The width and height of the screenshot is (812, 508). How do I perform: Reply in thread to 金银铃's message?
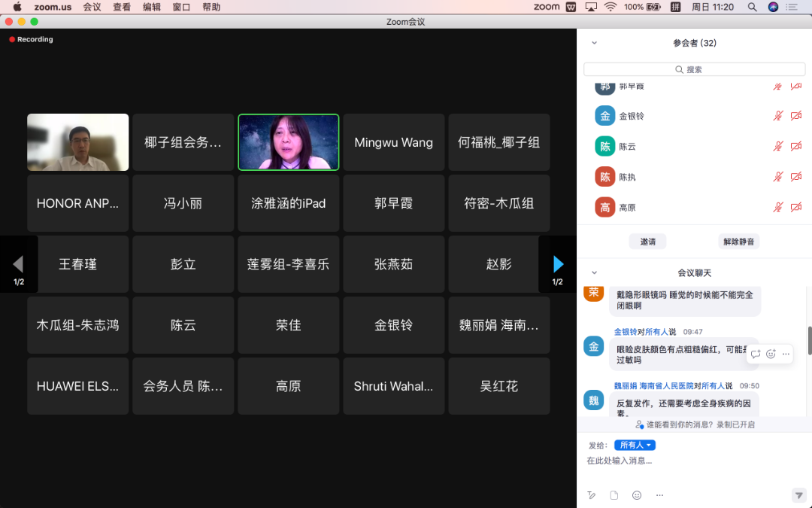(x=756, y=354)
